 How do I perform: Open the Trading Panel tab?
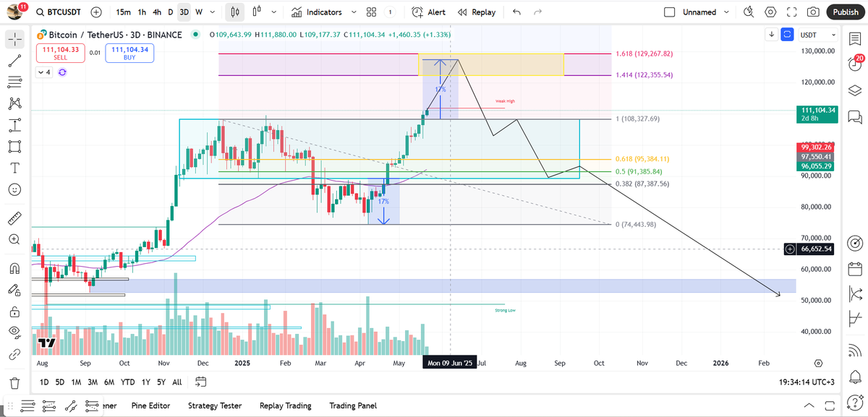353,405
